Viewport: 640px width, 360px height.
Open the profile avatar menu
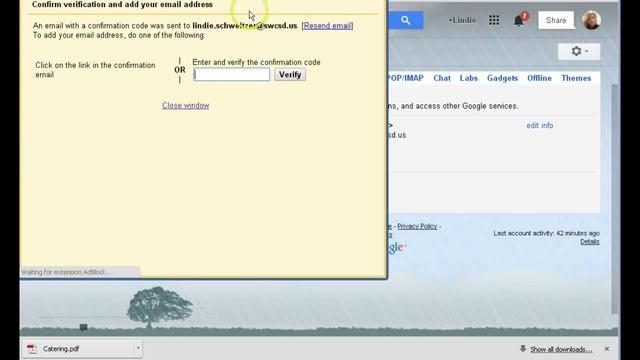point(591,20)
